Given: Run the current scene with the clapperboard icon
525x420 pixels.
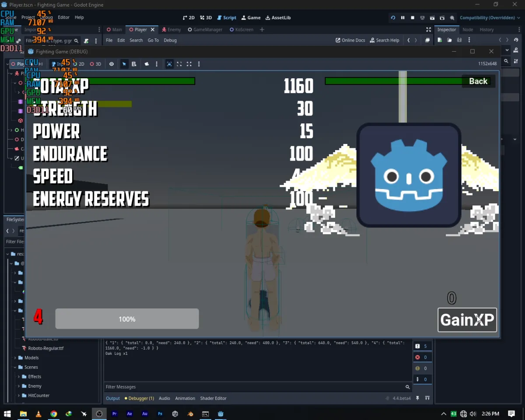Looking at the screenshot, I should 432,17.
